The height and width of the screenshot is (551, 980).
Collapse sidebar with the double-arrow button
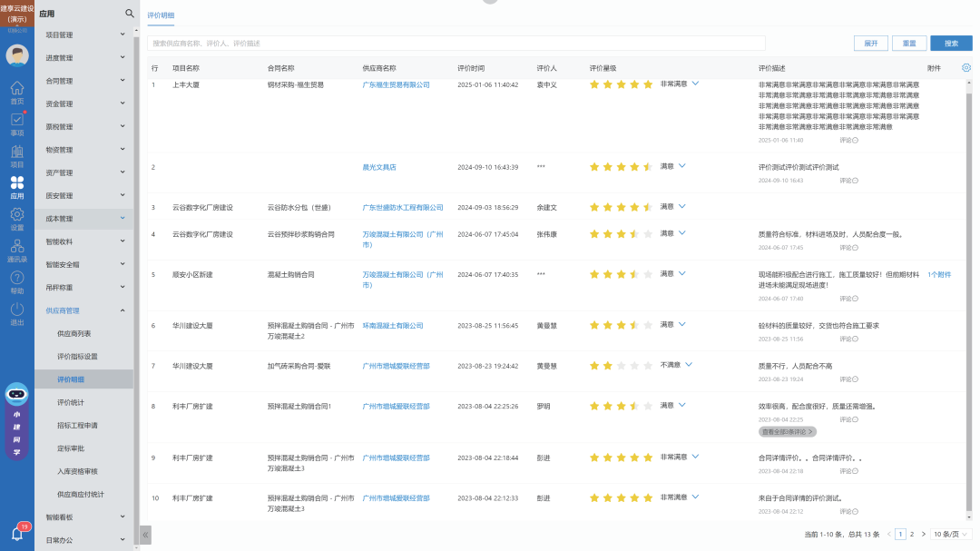[145, 535]
